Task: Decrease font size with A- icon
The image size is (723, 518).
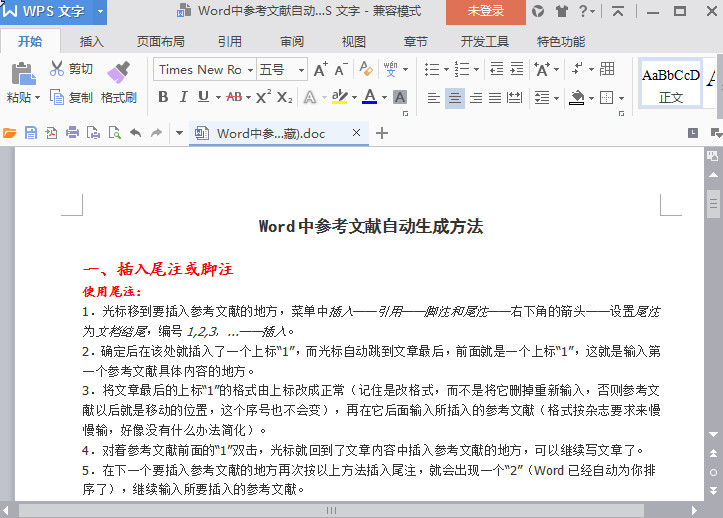Action: 341,70
